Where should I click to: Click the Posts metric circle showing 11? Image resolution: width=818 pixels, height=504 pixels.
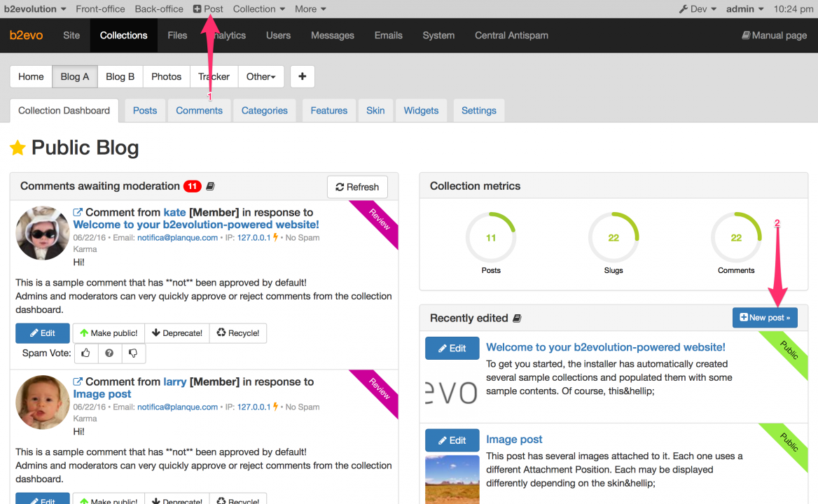coord(491,237)
